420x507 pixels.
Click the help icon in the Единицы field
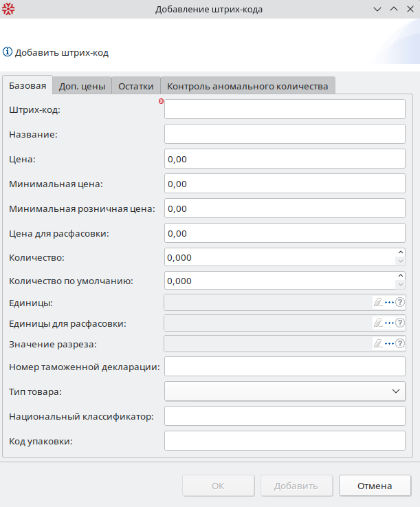tap(400, 302)
